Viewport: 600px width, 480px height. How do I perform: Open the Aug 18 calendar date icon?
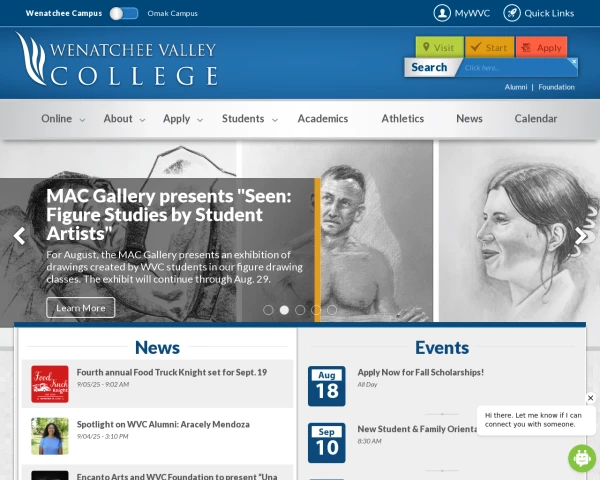(326, 386)
